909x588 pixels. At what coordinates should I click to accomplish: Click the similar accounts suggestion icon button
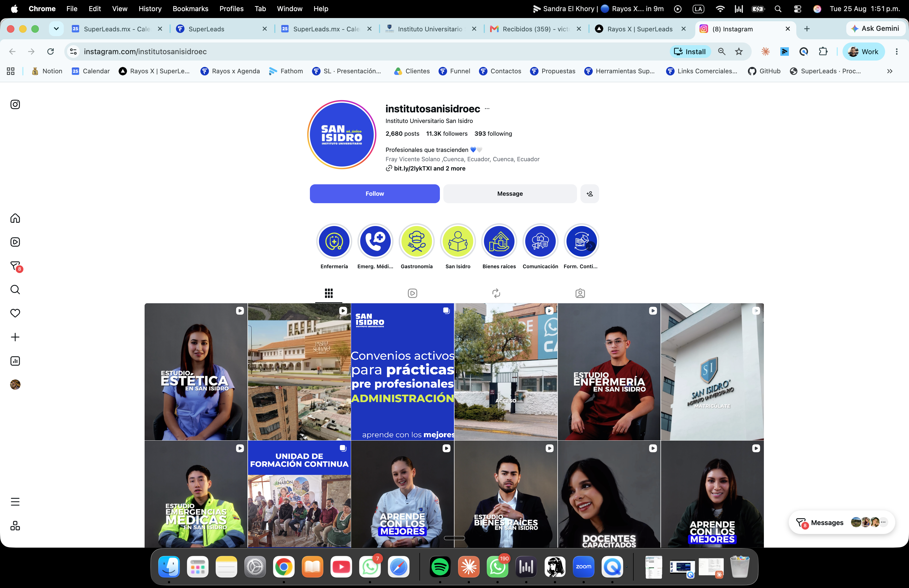point(590,194)
